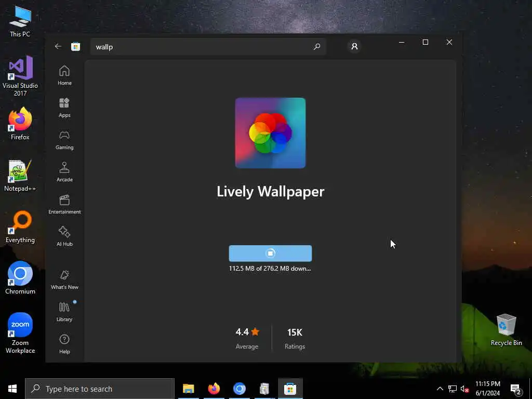The image size is (532, 399).
Task: Click the Lively Wallpaper title text
Action: click(270, 191)
